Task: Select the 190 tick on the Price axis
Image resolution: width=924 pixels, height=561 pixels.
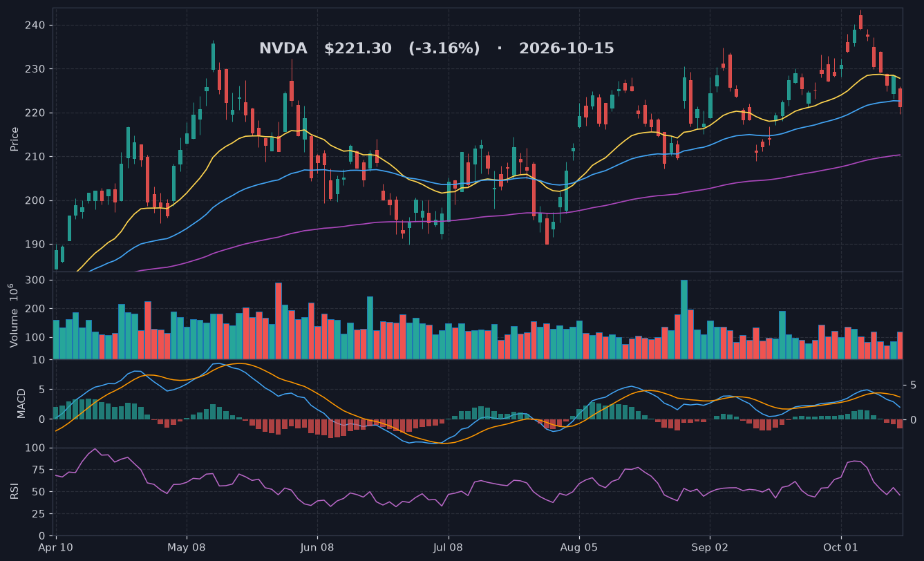Action: coord(35,245)
